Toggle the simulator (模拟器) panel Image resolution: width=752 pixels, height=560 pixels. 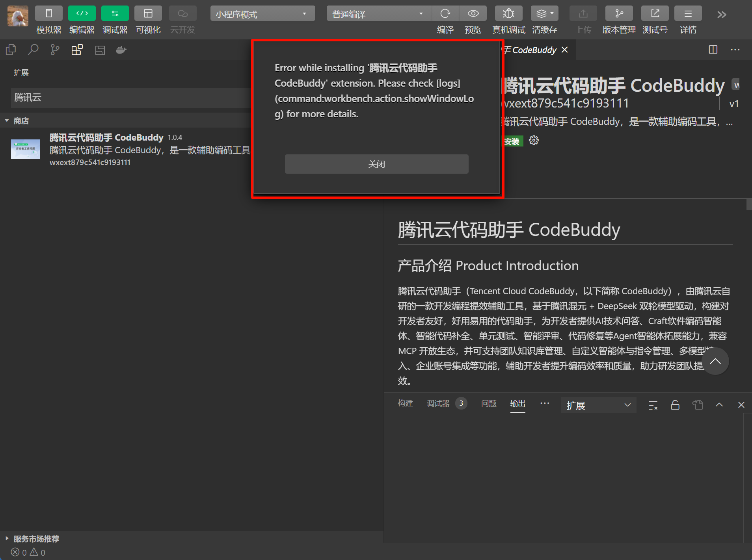click(48, 14)
